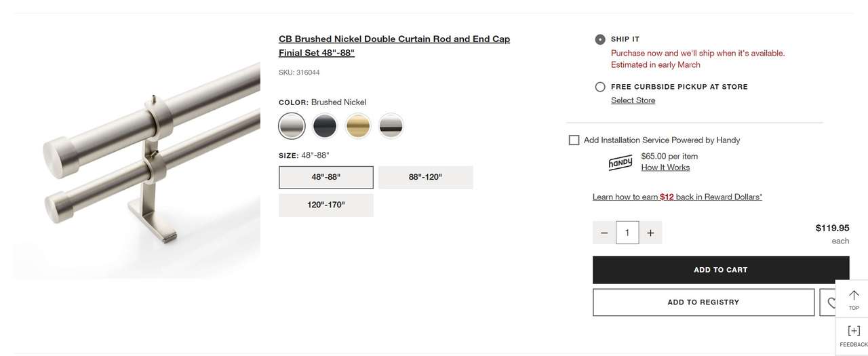Open the Feedback widget icon
The image size is (868, 356).
coord(853,331)
